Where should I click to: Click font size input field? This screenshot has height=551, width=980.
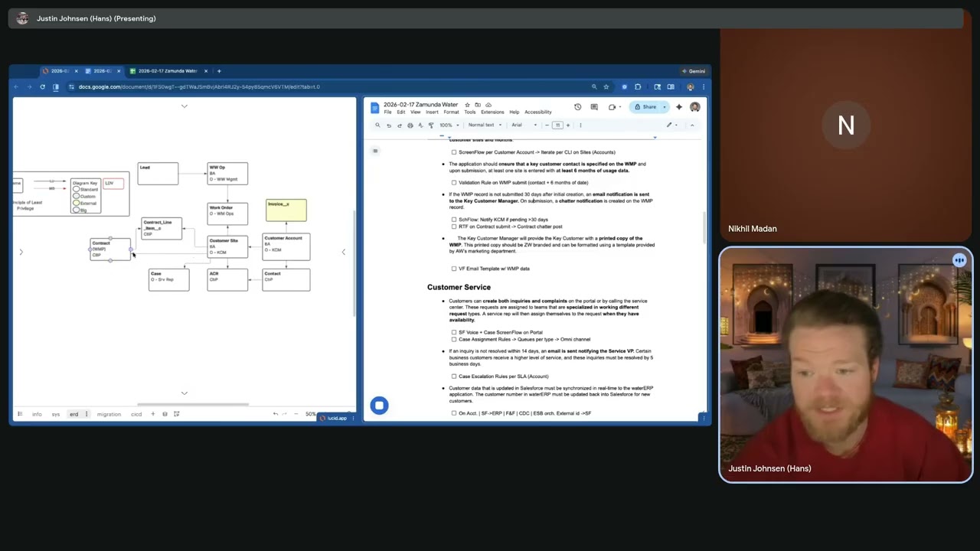point(557,125)
